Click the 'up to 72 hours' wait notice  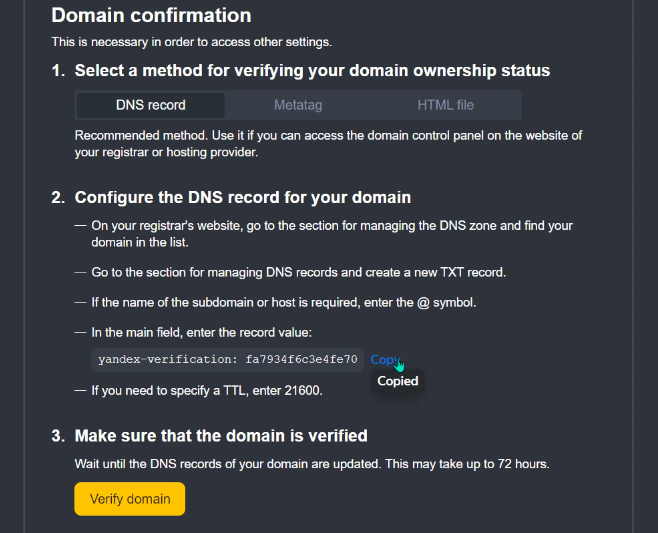pyautogui.click(x=312, y=464)
